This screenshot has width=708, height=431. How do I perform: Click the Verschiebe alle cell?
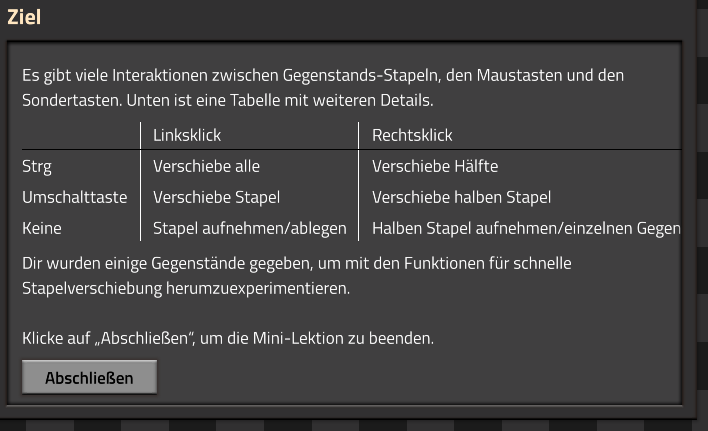click(x=206, y=166)
